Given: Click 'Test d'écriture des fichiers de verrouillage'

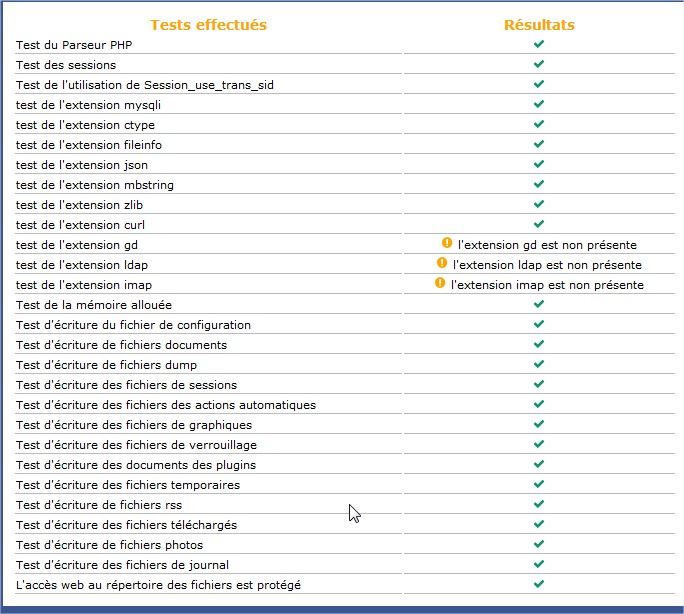Looking at the screenshot, I should point(137,445).
